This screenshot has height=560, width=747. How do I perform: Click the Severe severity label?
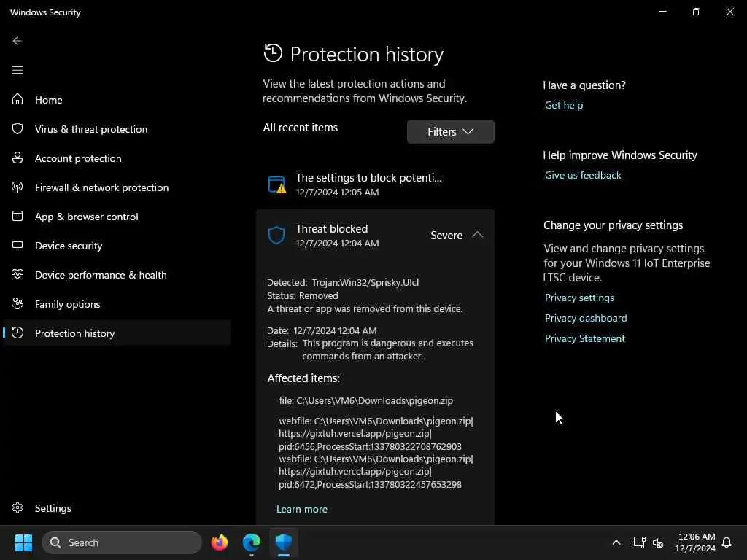tap(446, 236)
